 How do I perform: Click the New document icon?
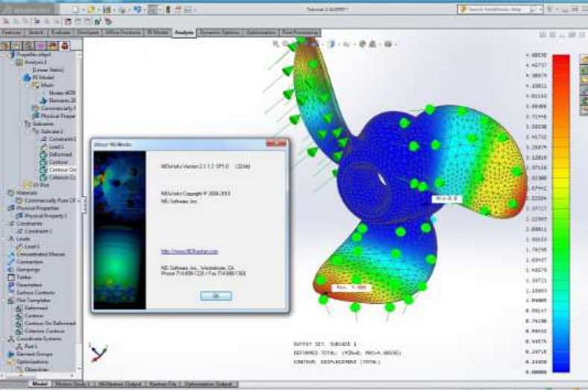click(75, 10)
